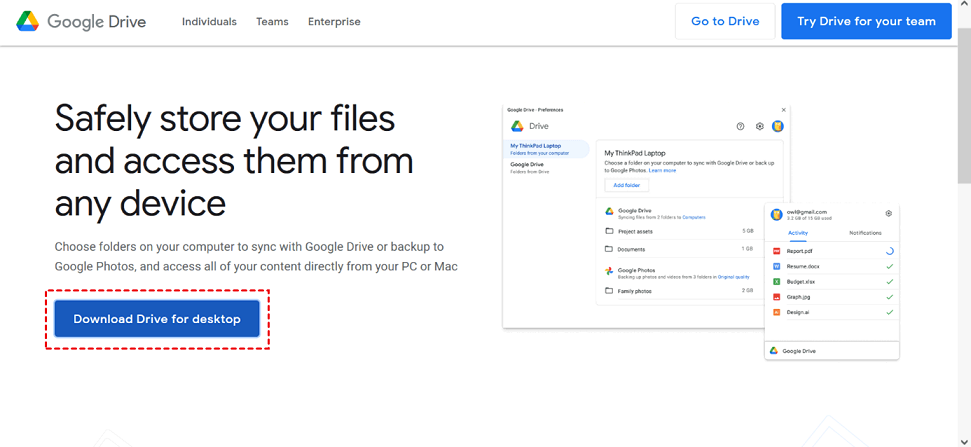Open the Enterprise menu
This screenshot has width=971, height=447.
(x=334, y=22)
